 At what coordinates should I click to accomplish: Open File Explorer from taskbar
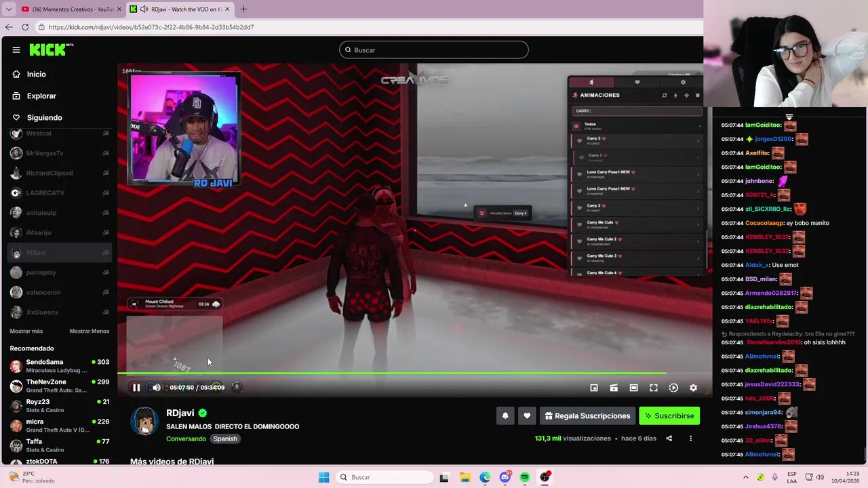point(465,477)
